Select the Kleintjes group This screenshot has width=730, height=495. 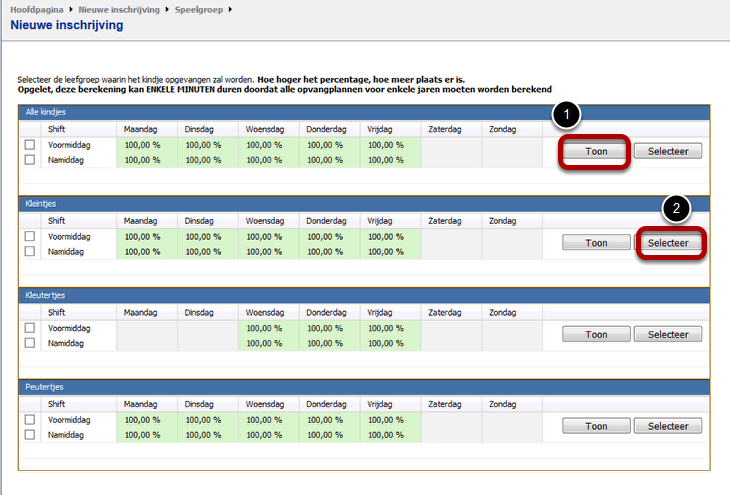point(668,243)
